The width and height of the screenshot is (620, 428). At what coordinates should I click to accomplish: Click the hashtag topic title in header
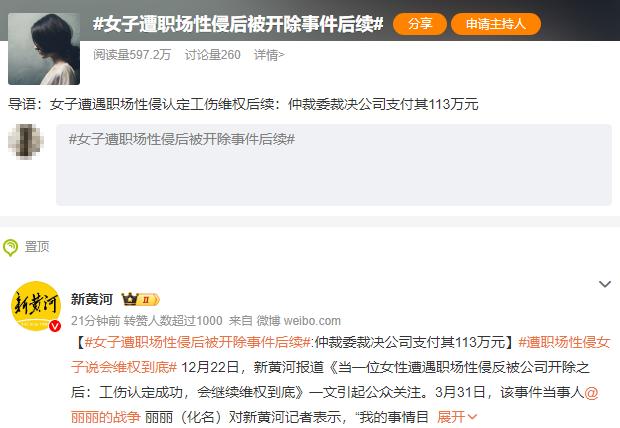[238, 24]
